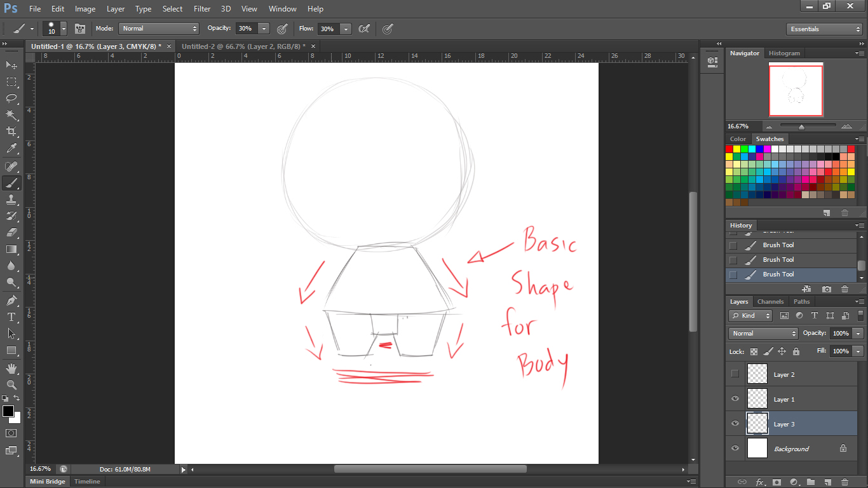Open the Essentials workspace dropdown
This screenshot has height=488, width=868.
pyautogui.click(x=824, y=29)
